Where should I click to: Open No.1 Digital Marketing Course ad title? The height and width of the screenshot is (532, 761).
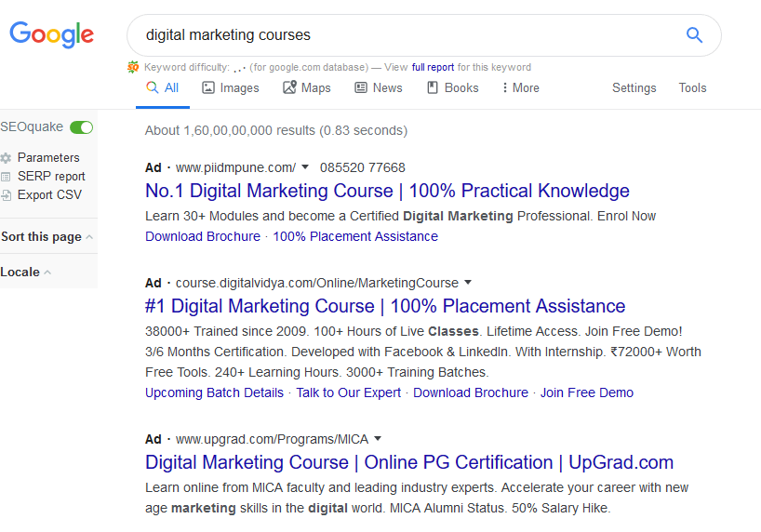[387, 191]
